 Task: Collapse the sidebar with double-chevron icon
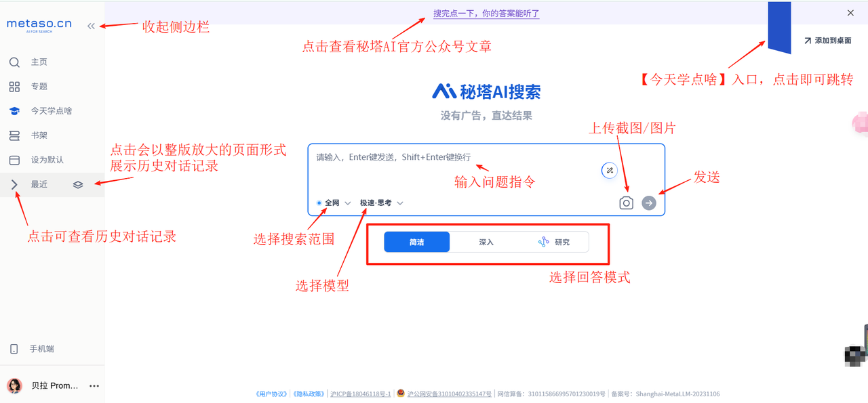click(x=92, y=26)
